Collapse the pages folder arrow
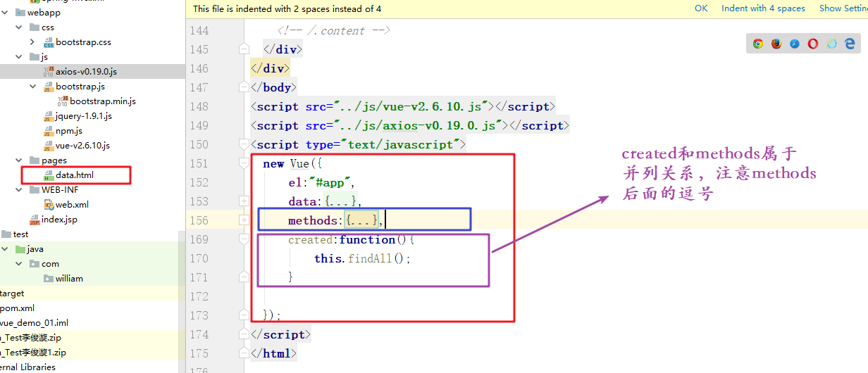 click(x=19, y=160)
